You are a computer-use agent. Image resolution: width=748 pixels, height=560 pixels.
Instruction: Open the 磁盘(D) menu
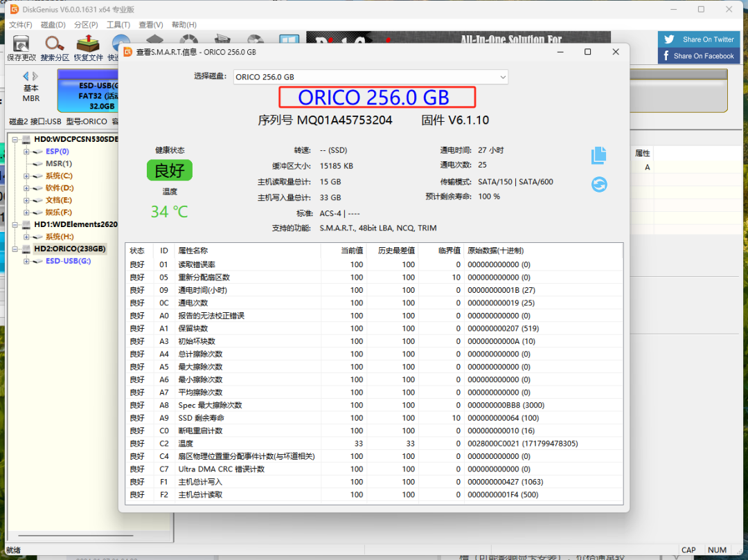click(53, 25)
